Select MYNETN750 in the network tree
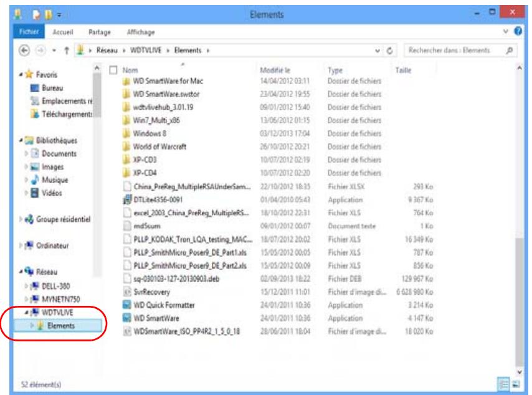Image resolution: width=532 pixels, height=395 pixels. tap(61, 299)
